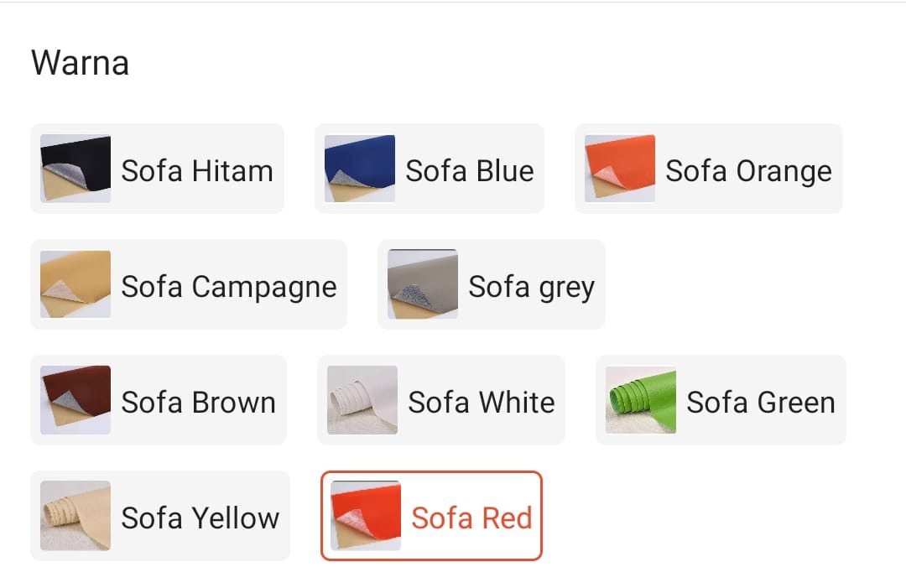Select the green rolled fabric thumbnail

coord(641,400)
